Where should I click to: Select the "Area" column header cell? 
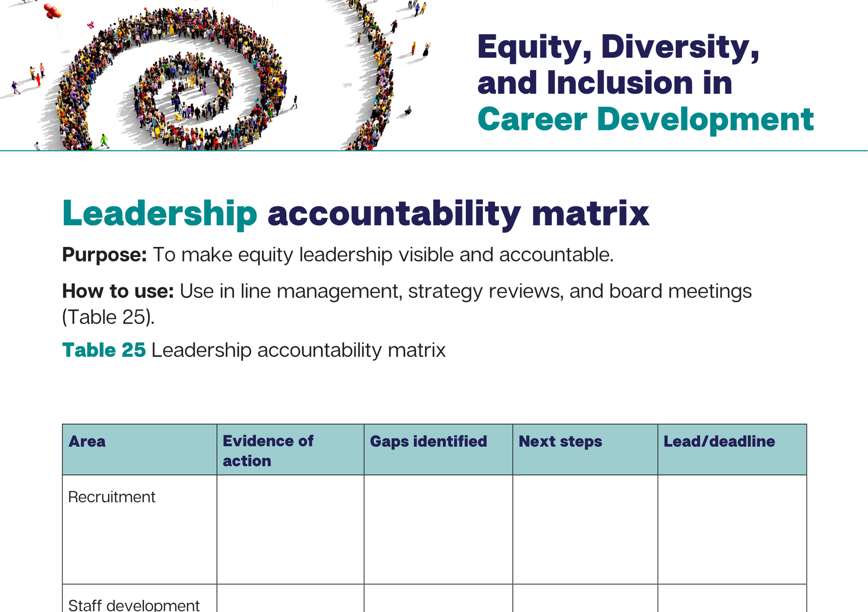139,449
